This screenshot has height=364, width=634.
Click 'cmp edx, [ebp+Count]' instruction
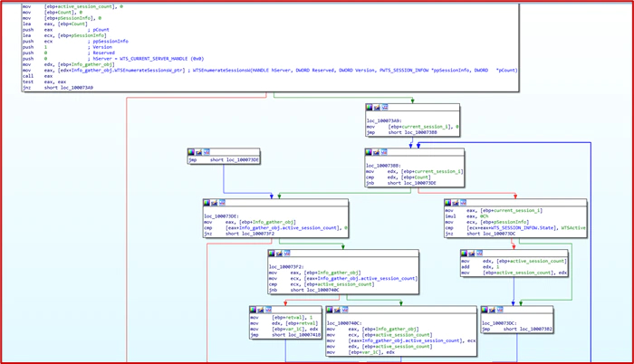(399, 177)
